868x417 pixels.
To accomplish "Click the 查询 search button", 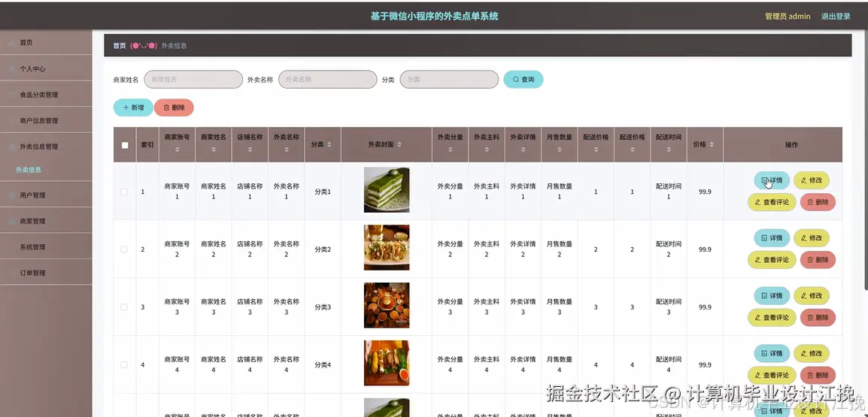I will coord(523,79).
